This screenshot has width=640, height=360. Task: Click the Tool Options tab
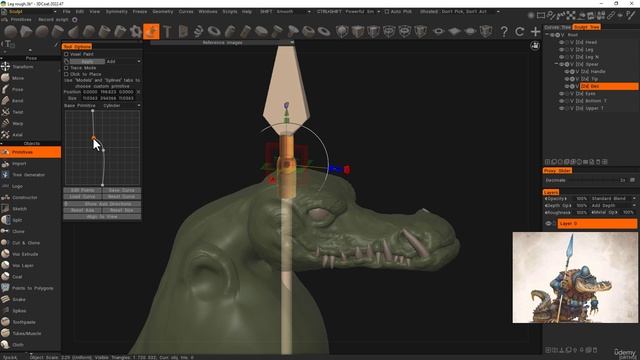tap(77, 47)
